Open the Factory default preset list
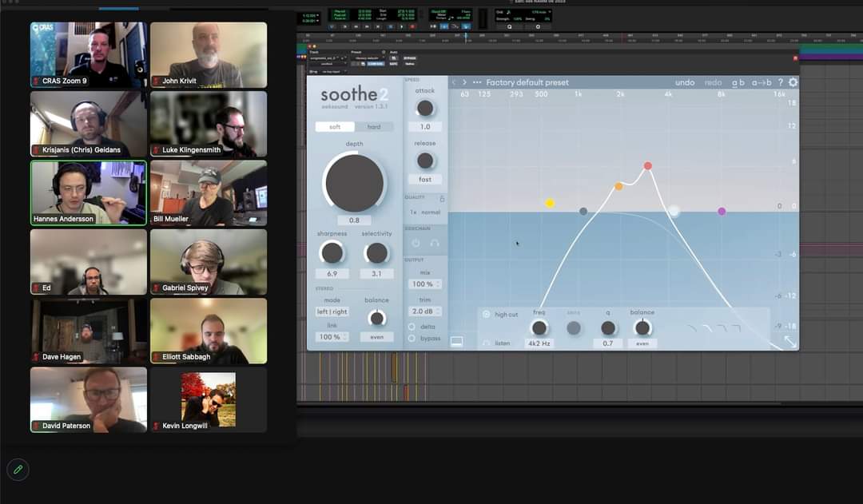Image resolution: width=863 pixels, height=504 pixels. [527, 82]
